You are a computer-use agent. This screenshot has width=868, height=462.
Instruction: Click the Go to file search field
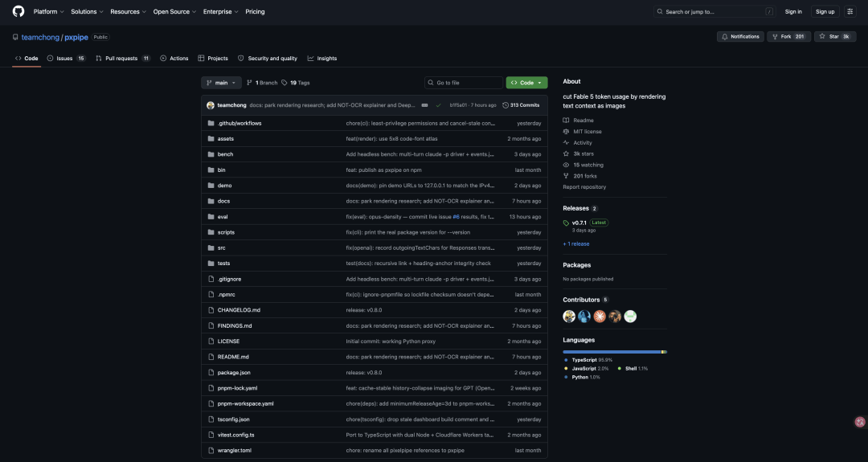pos(464,83)
